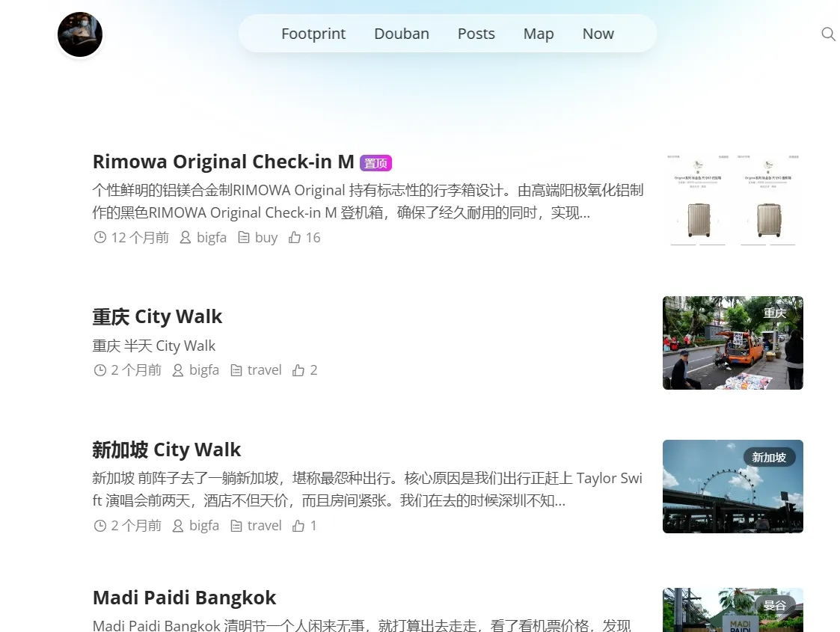Click the category notebook icon next to buy
Image resolution: width=840 pixels, height=632 pixels.
coord(244,237)
